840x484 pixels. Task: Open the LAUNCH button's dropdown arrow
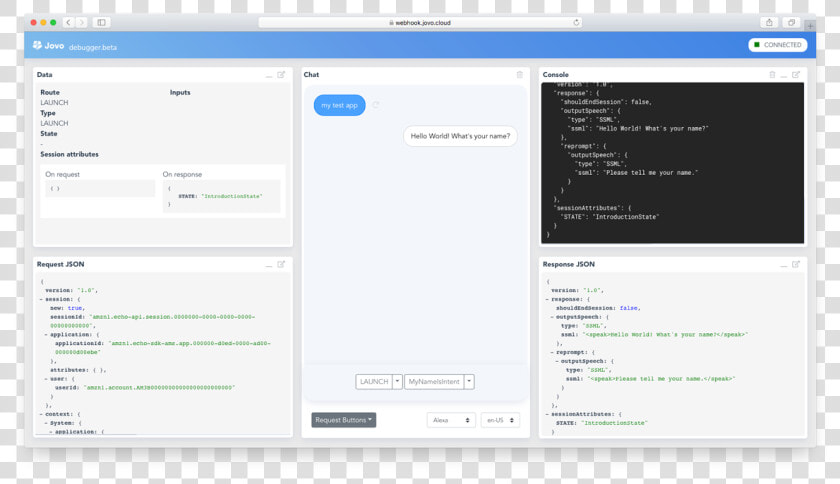[x=397, y=382]
